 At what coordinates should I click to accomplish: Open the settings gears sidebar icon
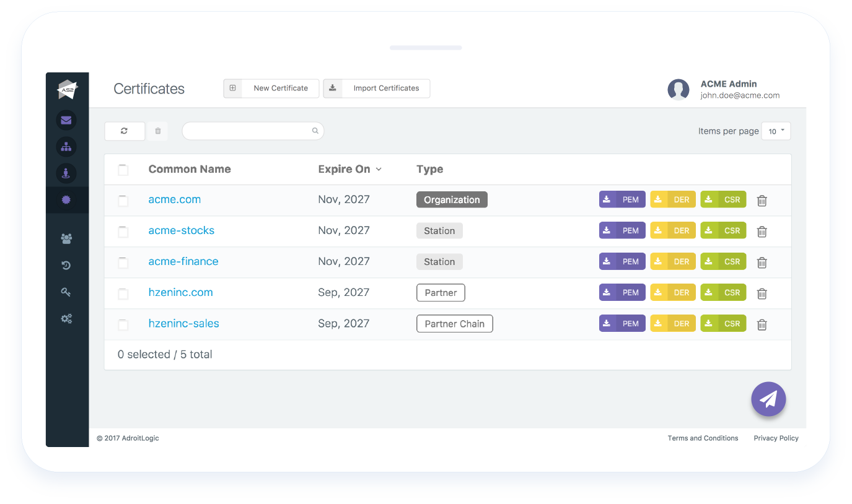click(66, 319)
